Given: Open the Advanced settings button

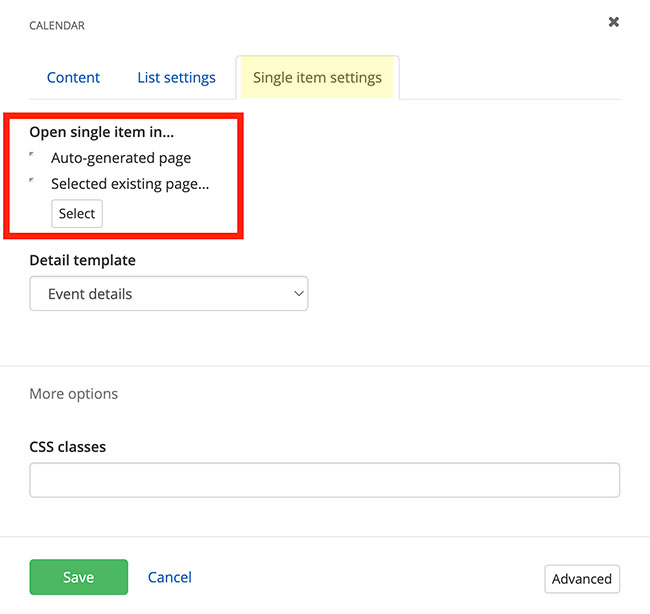Looking at the screenshot, I should (x=581, y=578).
